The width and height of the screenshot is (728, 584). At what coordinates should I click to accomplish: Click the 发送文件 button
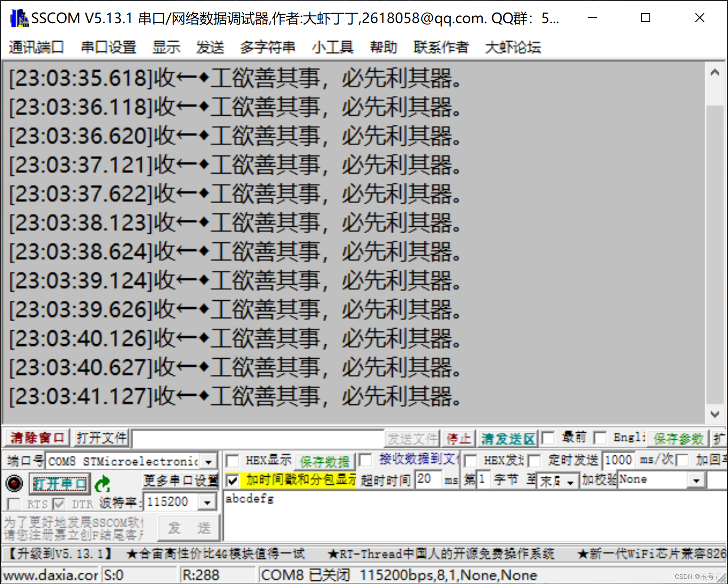pyautogui.click(x=413, y=438)
